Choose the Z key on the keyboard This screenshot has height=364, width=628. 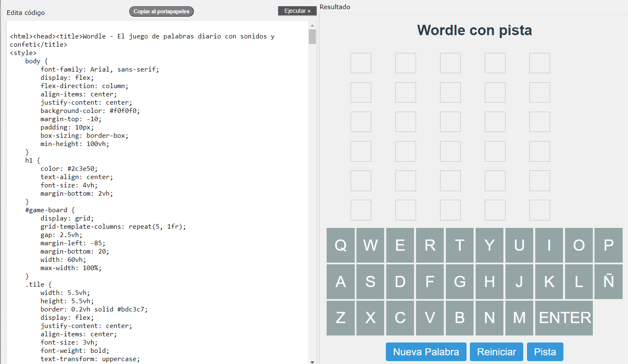pyautogui.click(x=341, y=318)
